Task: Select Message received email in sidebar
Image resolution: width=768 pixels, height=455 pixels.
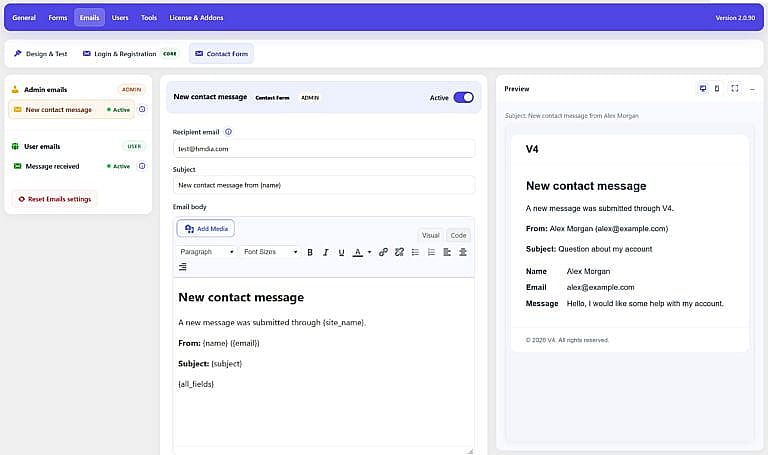Action: point(72,167)
